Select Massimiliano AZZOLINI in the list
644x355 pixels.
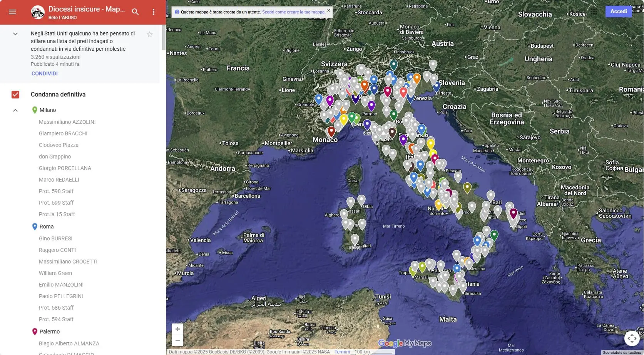[67, 122]
